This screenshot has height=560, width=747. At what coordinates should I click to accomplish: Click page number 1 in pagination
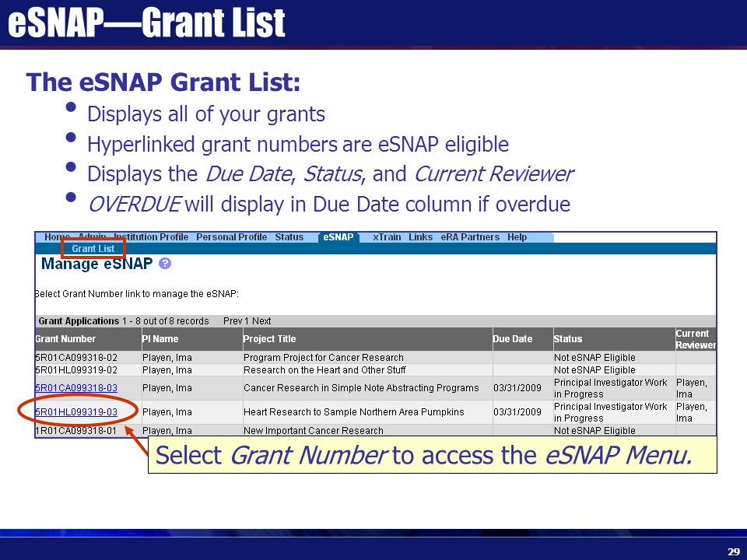coord(247,321)
